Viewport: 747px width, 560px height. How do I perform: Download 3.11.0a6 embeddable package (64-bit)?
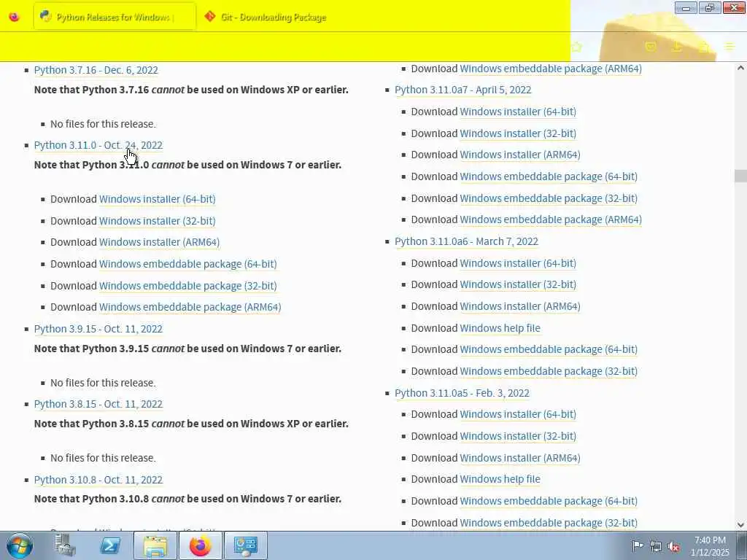point(549,349)
